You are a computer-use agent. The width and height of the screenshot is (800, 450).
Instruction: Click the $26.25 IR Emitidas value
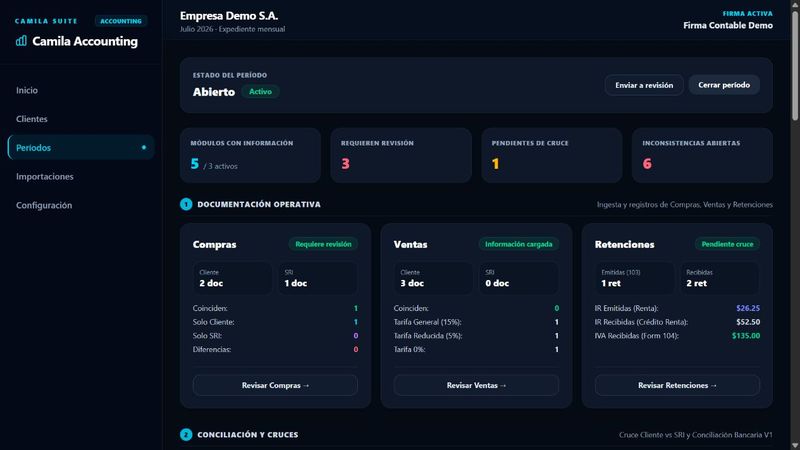(x=748, y=308)
